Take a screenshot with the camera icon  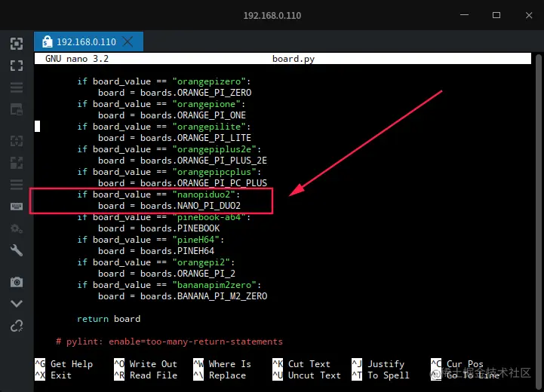[17, 282]
